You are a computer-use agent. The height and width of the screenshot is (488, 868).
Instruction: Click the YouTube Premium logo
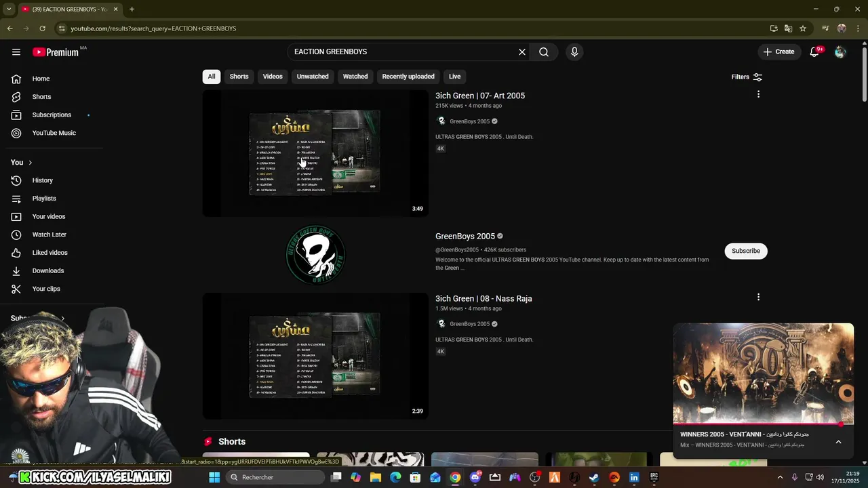coord(56,52)
